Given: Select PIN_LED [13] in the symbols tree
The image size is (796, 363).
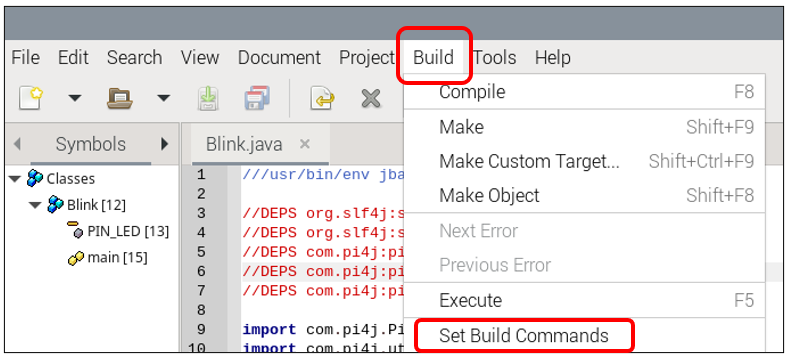Looking at the screenshot, I should pyautogui.click(x=128, y=232).
